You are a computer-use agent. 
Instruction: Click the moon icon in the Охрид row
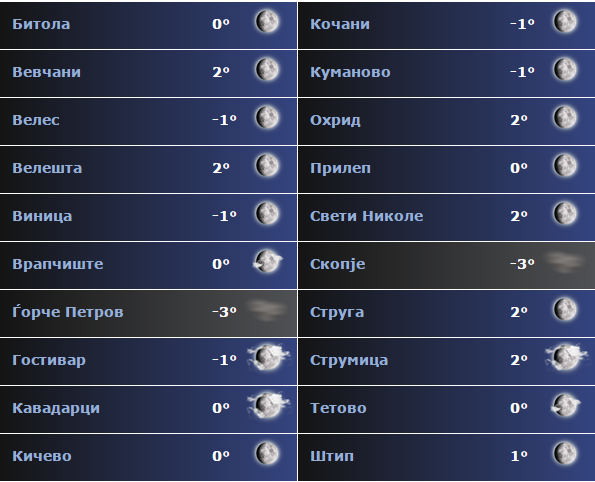[565, 118]
